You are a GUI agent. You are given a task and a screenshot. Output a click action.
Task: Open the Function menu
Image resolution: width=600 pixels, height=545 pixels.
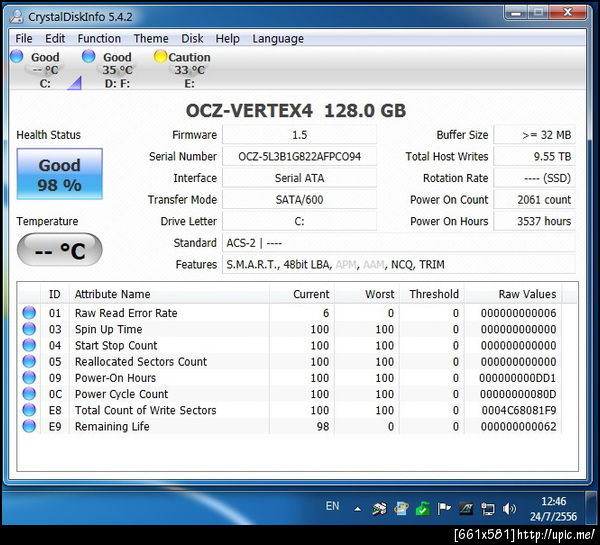[99, 38]
